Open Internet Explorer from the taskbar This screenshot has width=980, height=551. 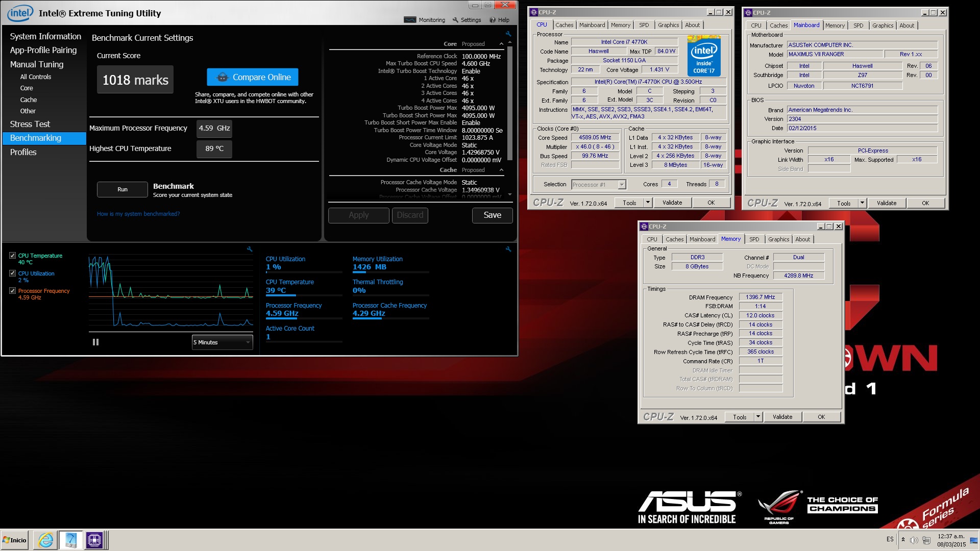point(45,540)
